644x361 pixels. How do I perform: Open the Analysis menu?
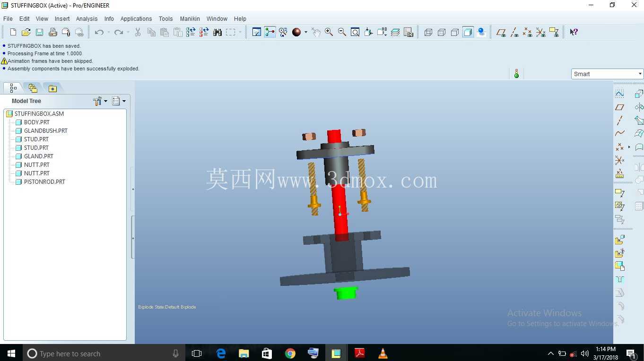(87, 19)
